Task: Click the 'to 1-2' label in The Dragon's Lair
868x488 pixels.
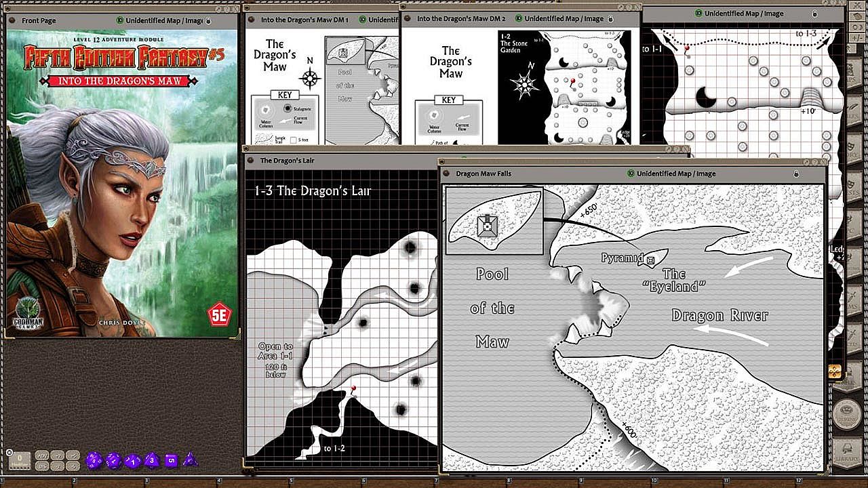Action: tap(334, 448)
